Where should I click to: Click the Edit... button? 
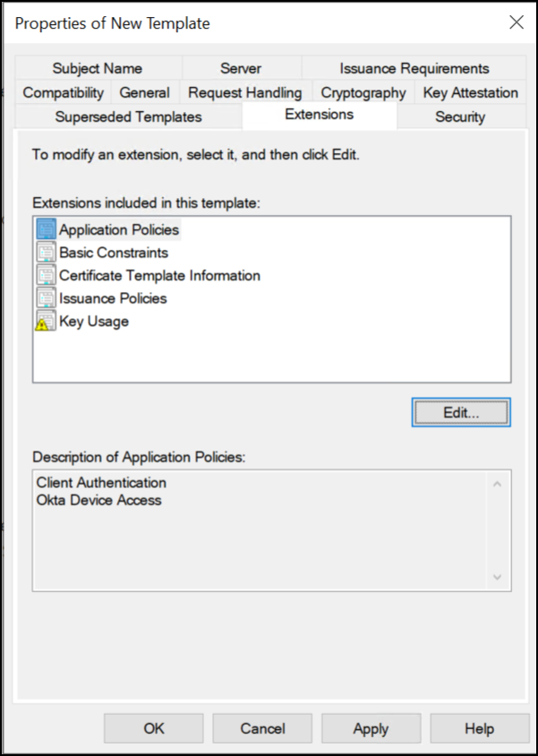[x=461, y=413]
